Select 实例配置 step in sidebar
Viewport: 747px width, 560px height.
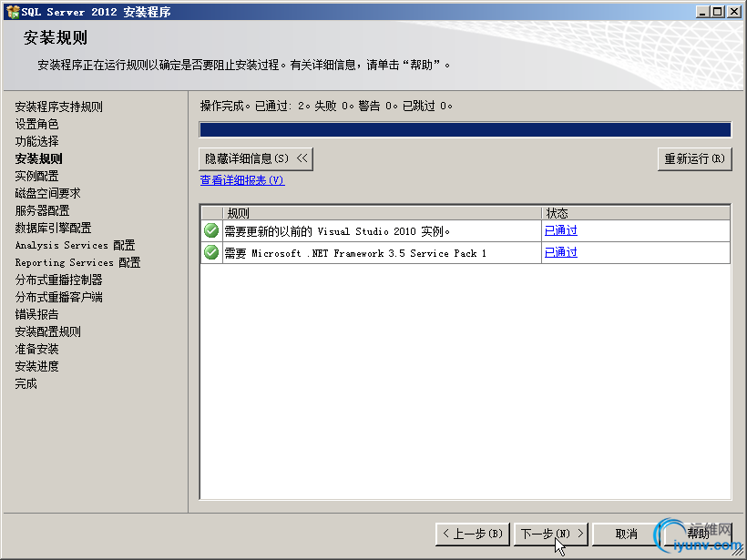click(x=36, y=176)
